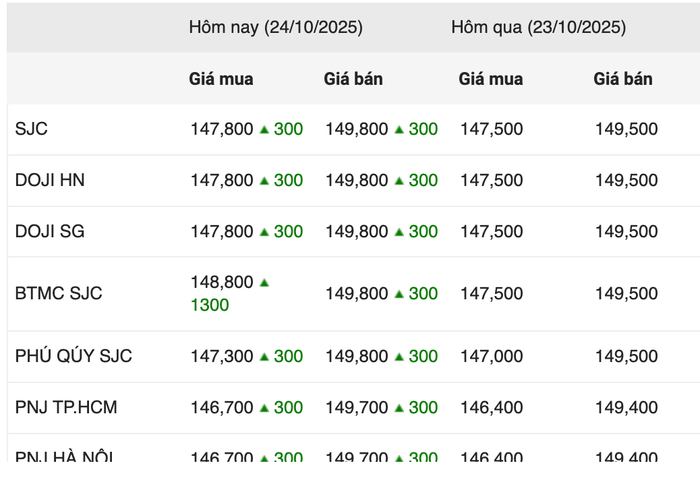
Task: Click the PHÚ QUÝ SJC row label
Action: tap(74, 356)
